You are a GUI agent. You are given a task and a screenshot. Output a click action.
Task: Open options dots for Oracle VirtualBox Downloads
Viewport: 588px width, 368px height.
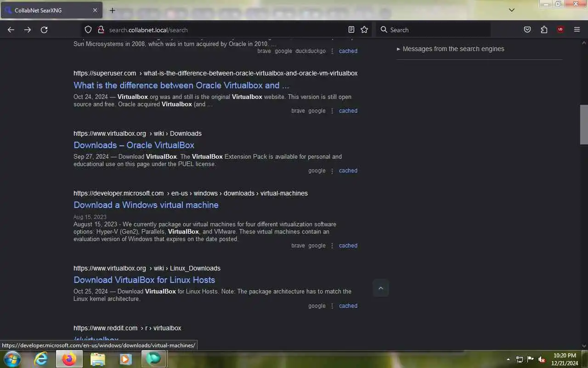(332, 171)
